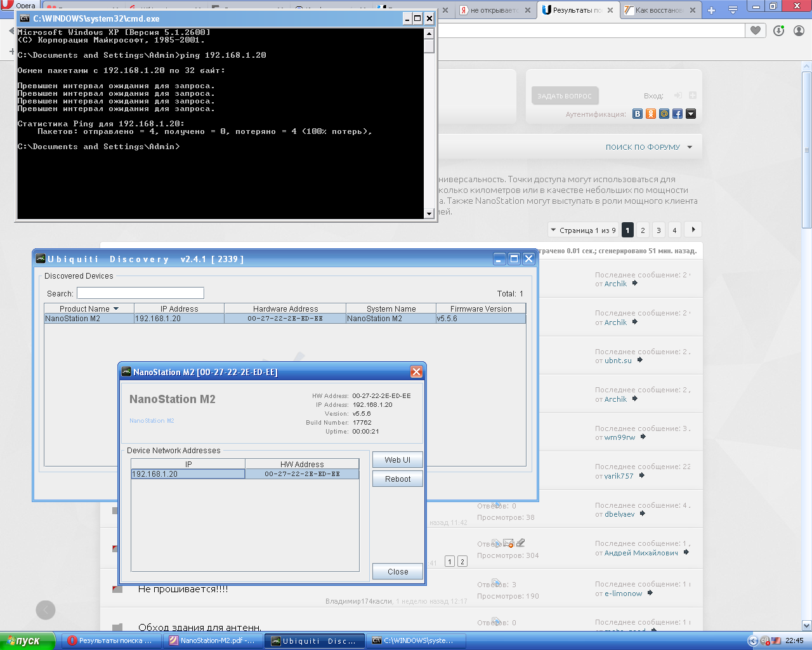Go to forum page 2
Image resolution: width=812 pixels, height=650 pixels.
[x=643, y=230]
